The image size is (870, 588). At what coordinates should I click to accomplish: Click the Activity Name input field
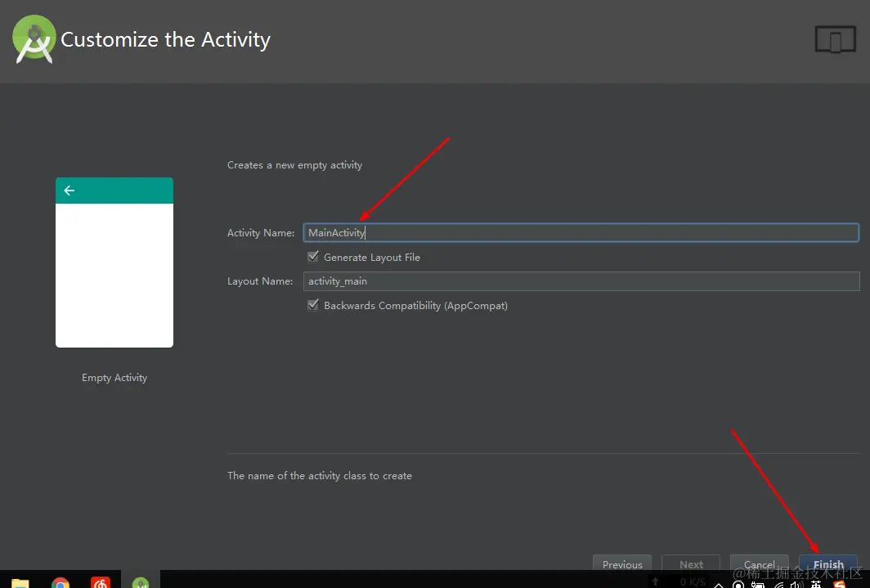click(581, 232)
